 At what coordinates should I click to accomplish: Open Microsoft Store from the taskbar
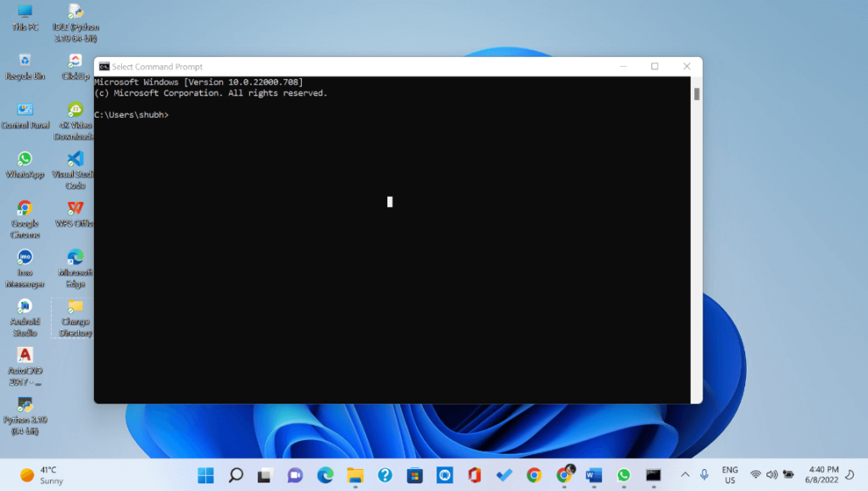pos(415,475)
